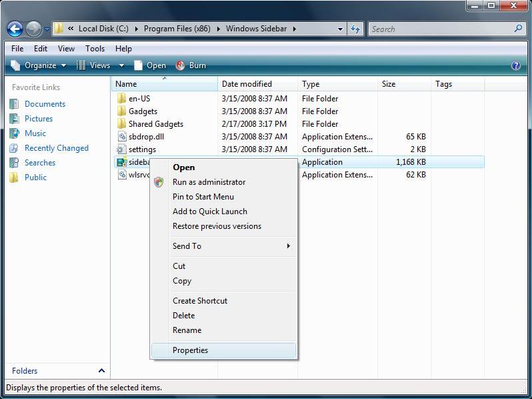Image resolution: width=532 pixels, height=399 pixels.
Task: Open Pictures in Favorite Links
Action: coord(39,119)
